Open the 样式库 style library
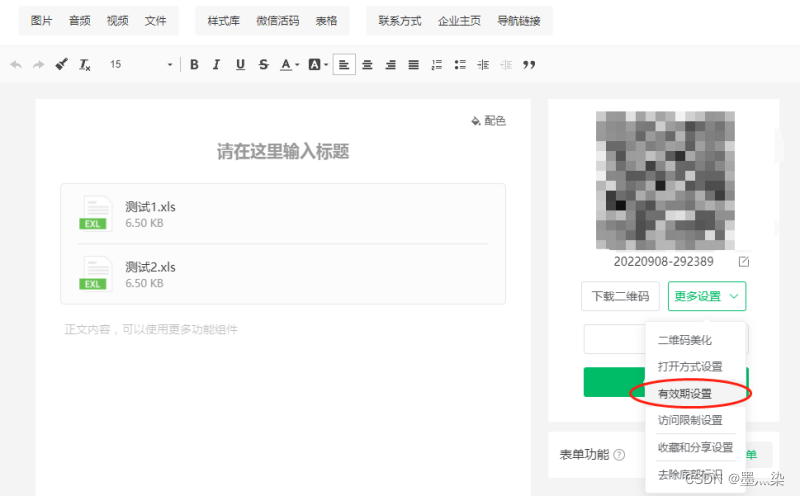 tap(223, 21)
